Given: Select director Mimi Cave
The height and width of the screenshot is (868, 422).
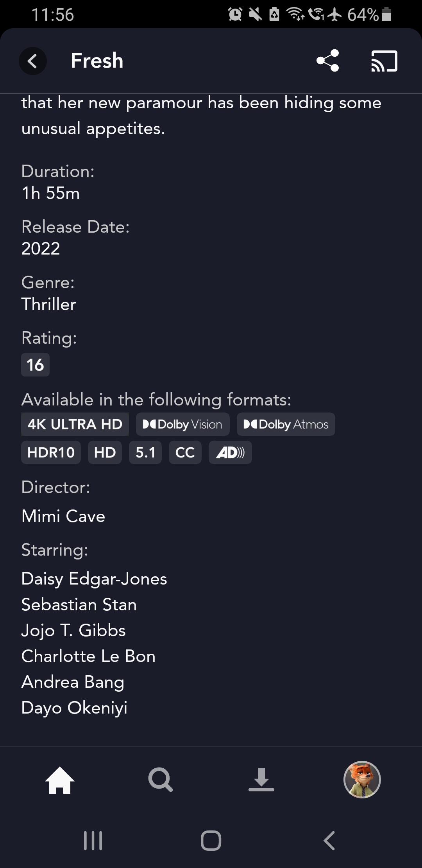Looking at the screenshot, I should pyautogui.click(x=63, y=516).
